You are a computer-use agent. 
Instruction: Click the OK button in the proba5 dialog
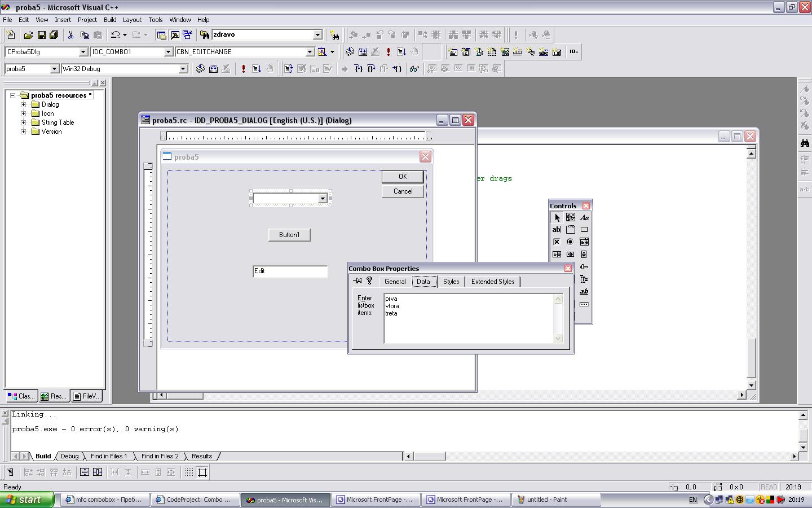tap(403, 177)
